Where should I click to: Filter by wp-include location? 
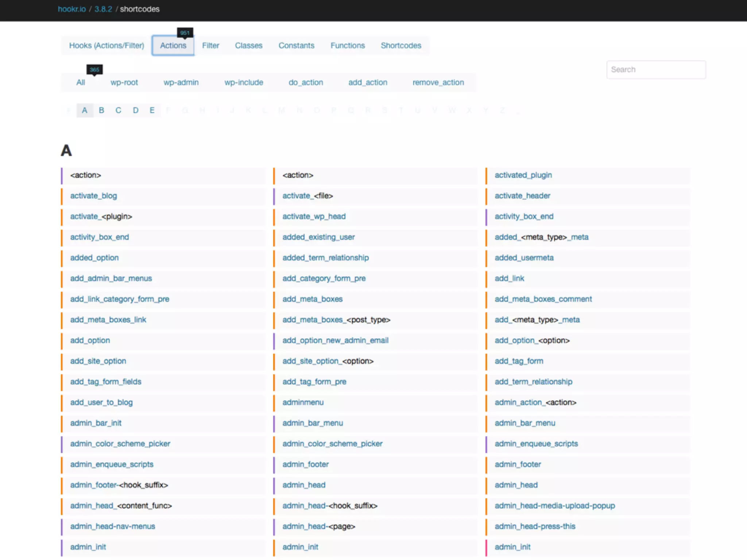pyautogui.click(x=243, y=82)
